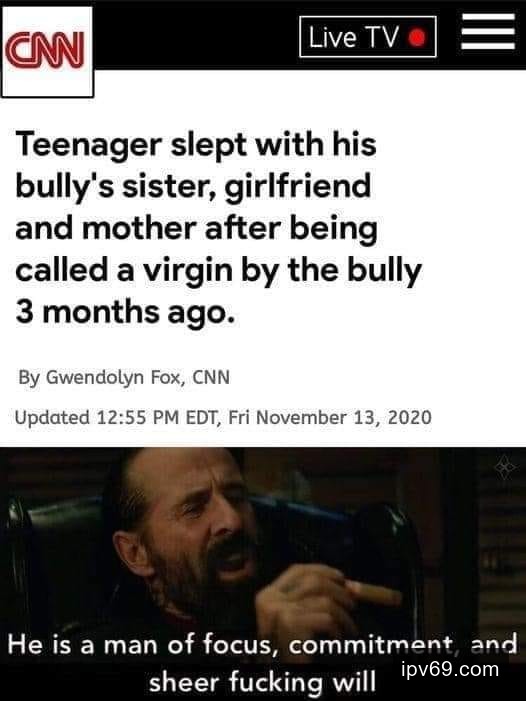This screenshot has height=701, width=526.
Task: Open the hamburger menu
Action: [x=488, y=31]
